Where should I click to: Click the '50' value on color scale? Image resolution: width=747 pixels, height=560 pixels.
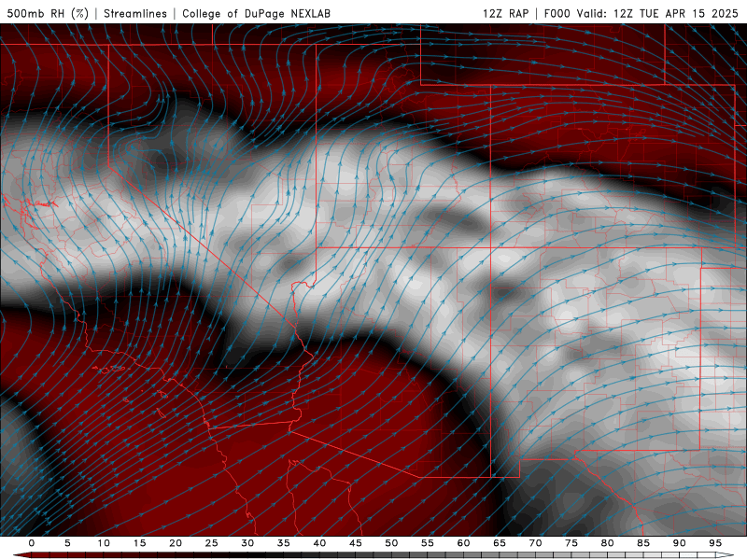click(391, 543)
